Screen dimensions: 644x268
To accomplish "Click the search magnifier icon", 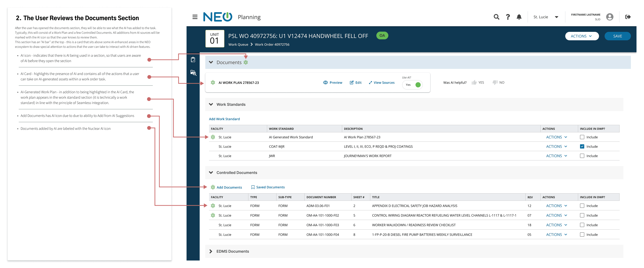I will tap(496, 17).
